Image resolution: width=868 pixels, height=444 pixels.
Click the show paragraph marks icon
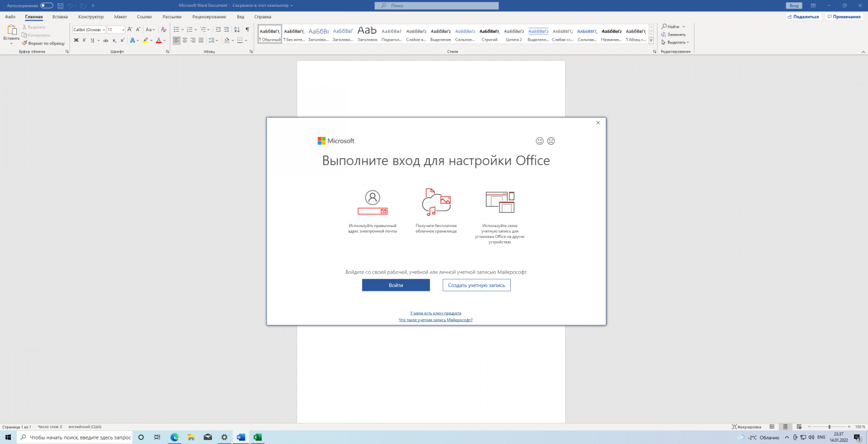click(x=247, y=29)
